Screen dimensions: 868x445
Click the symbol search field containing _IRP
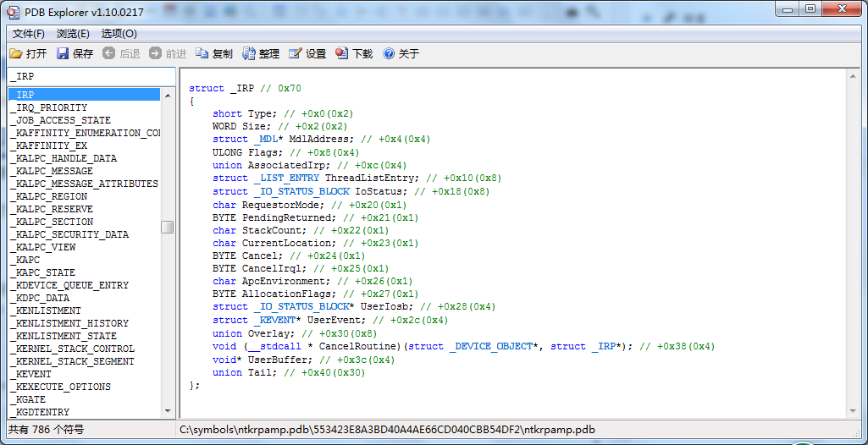pos(89,76)
